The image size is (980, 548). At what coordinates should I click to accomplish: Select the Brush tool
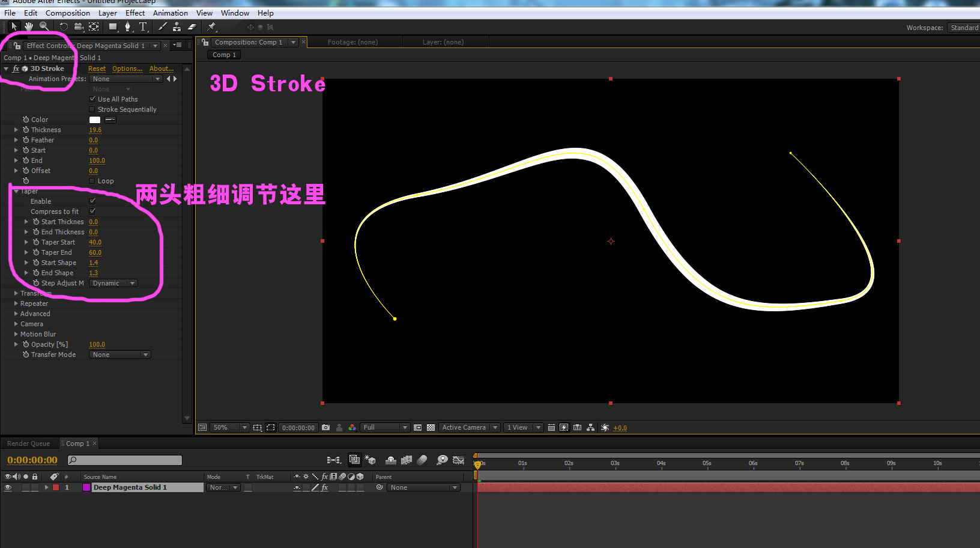(163, 26)
